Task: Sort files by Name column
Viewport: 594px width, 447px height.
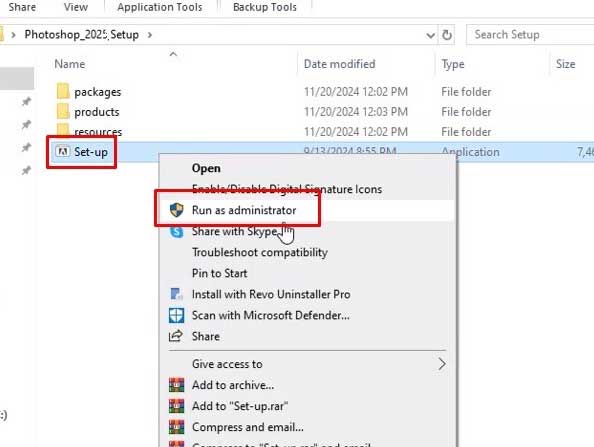Action: tap(70, 64)
